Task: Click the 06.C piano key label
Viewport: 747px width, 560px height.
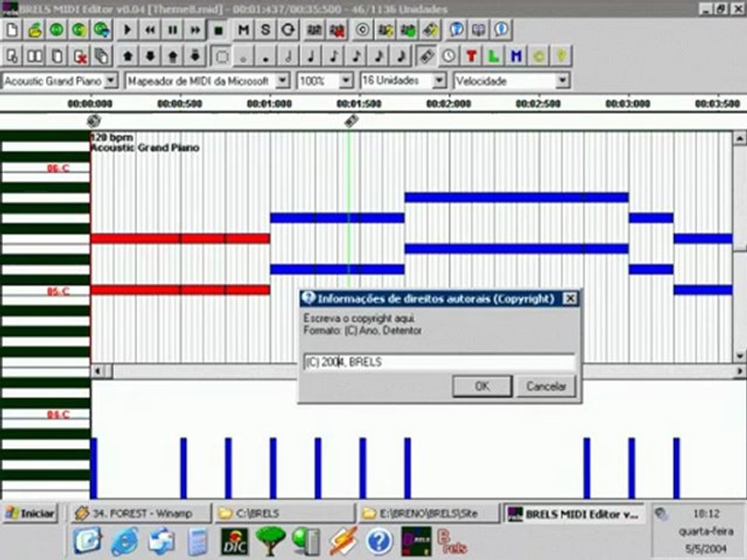Action: 58,168
